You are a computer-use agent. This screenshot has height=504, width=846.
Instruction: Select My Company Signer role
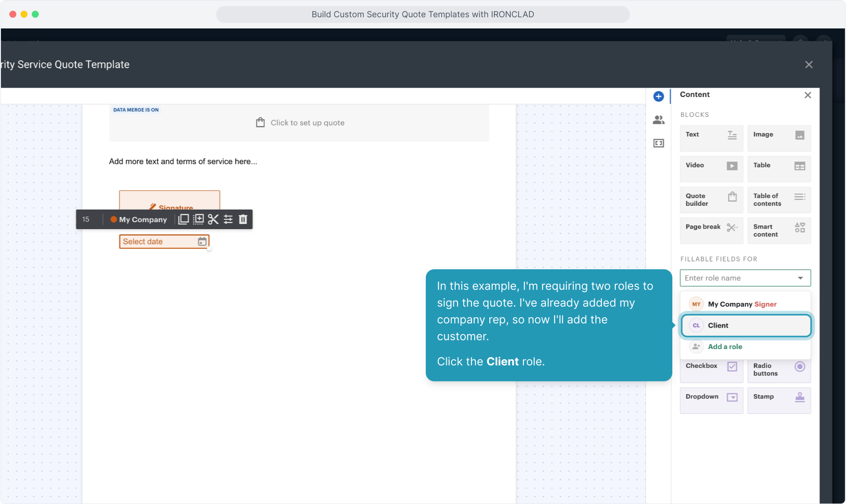(x=742, y=304)
